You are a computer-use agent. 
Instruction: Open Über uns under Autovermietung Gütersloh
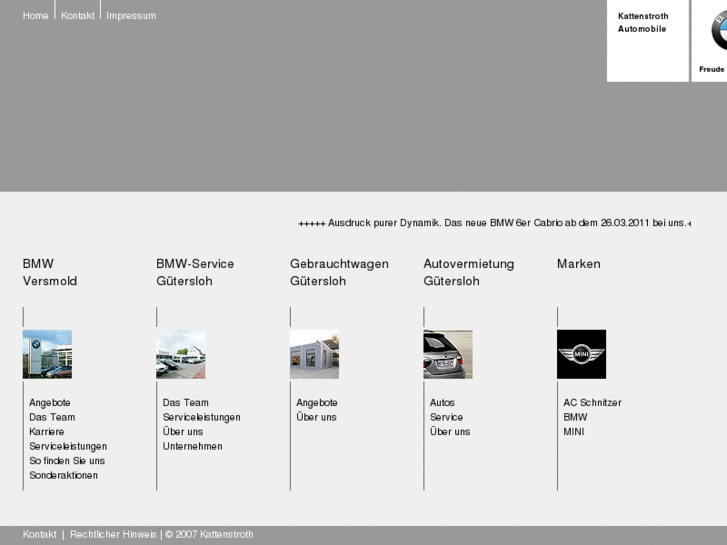[x=450, y=432]
